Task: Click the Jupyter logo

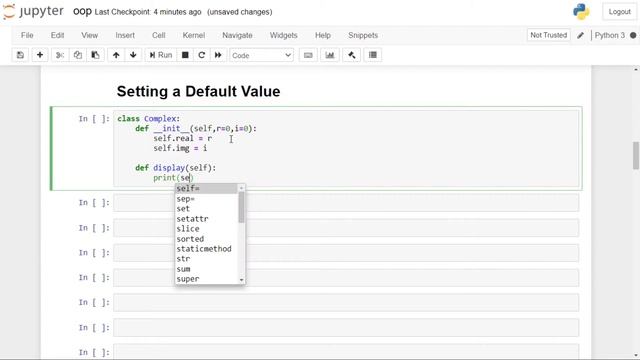Action: point(33,11)
